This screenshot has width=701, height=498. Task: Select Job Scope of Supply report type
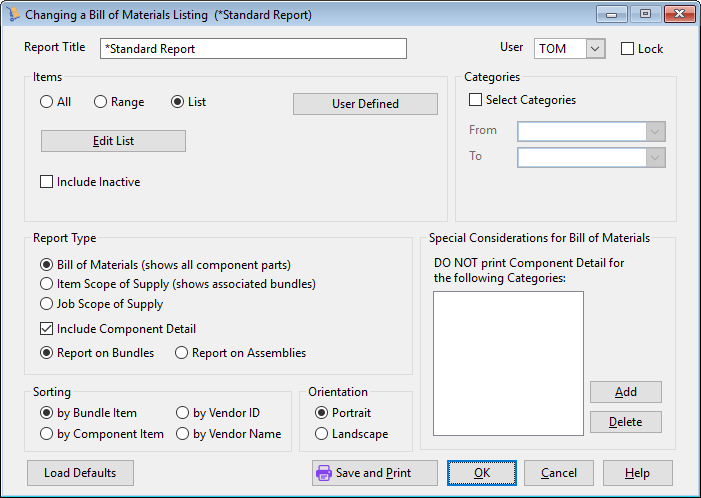[x=46, y=304]
